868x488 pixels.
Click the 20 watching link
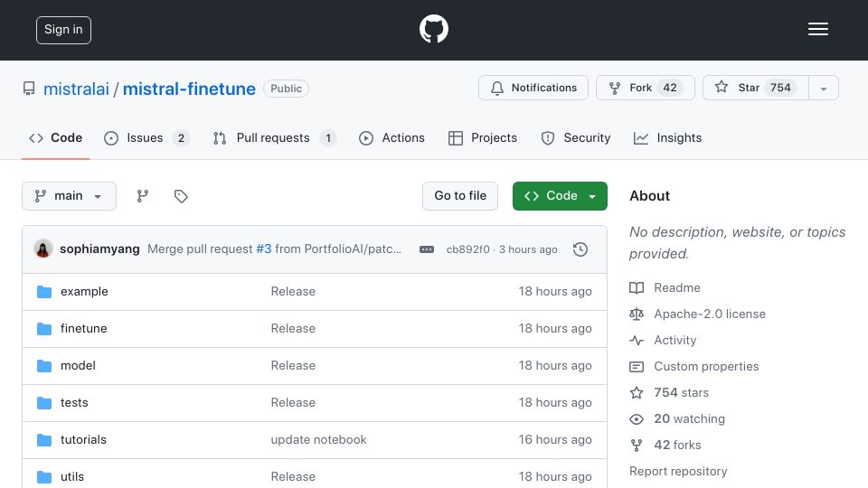(689, 418)
